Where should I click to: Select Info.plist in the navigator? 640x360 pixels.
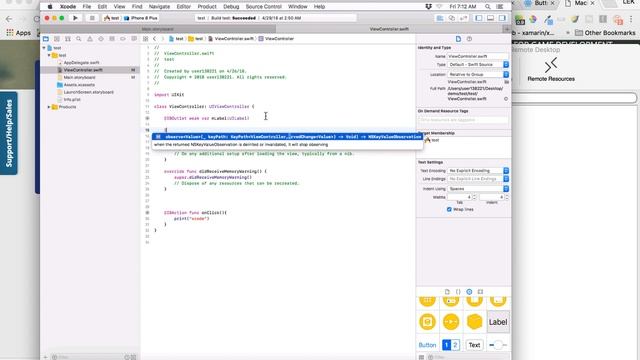pos(72,99)
